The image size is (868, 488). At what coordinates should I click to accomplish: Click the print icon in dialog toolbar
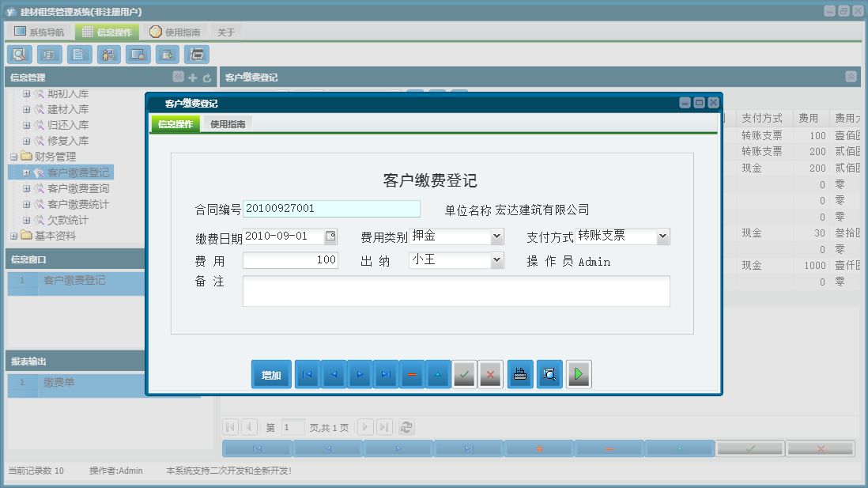click(x=520, y=374)
